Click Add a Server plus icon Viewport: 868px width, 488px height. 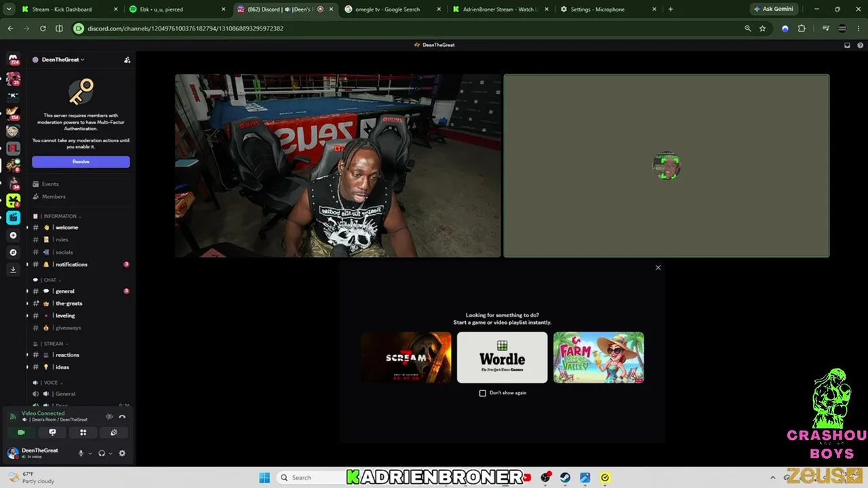pyautogui.click(x=13, y=235)
